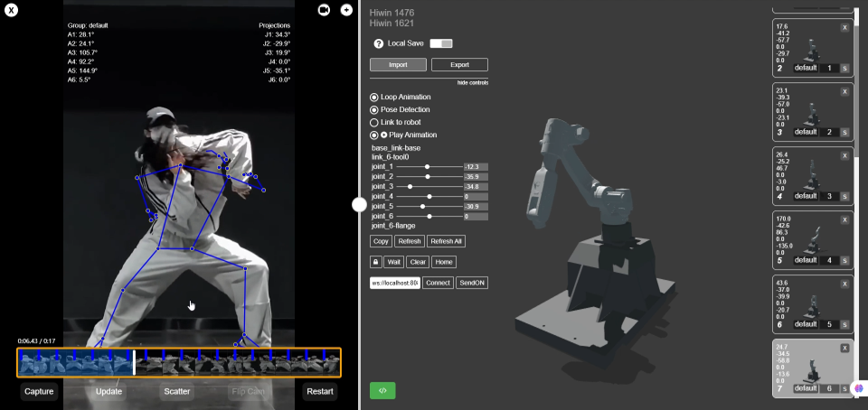Click the Capture button under the video
Image resolution: width=868 pixels, height=410 pixels.
[x=39, y=391]
